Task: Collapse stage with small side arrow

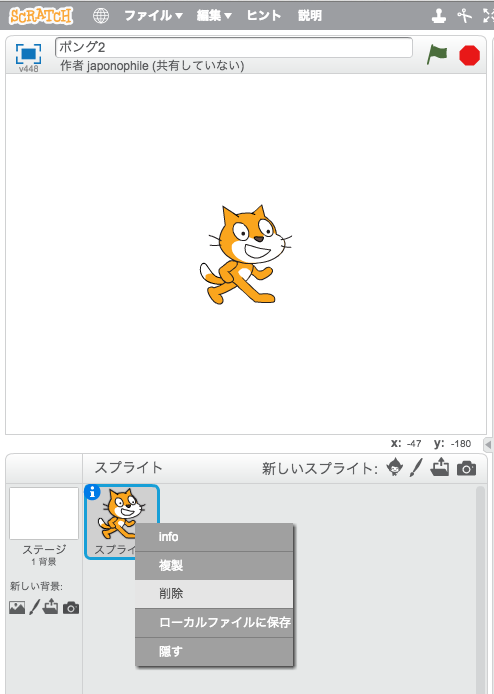Action: tap(488, 444)
